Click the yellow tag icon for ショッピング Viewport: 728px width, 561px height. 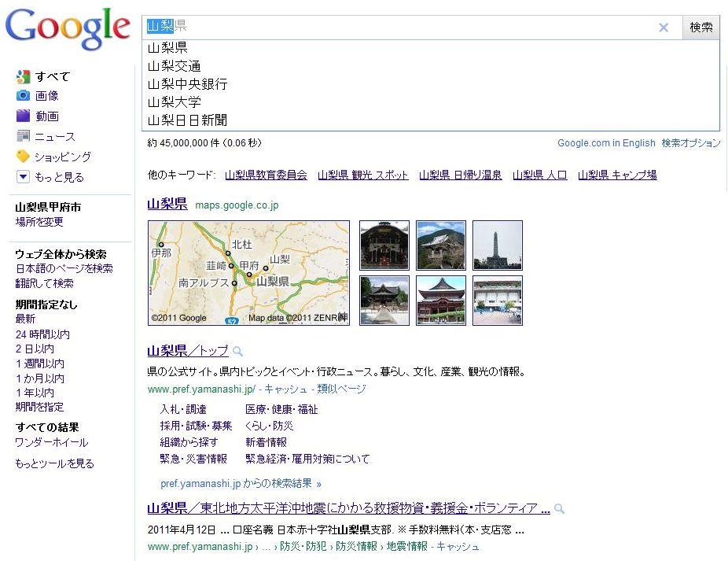(23, 157)
